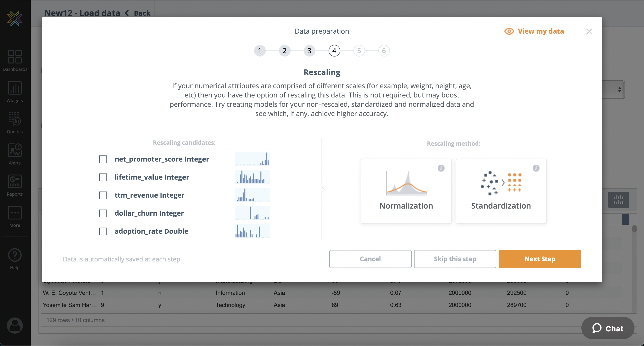
Task: Open the Reports panel
Action: click(x=15, y=185)
